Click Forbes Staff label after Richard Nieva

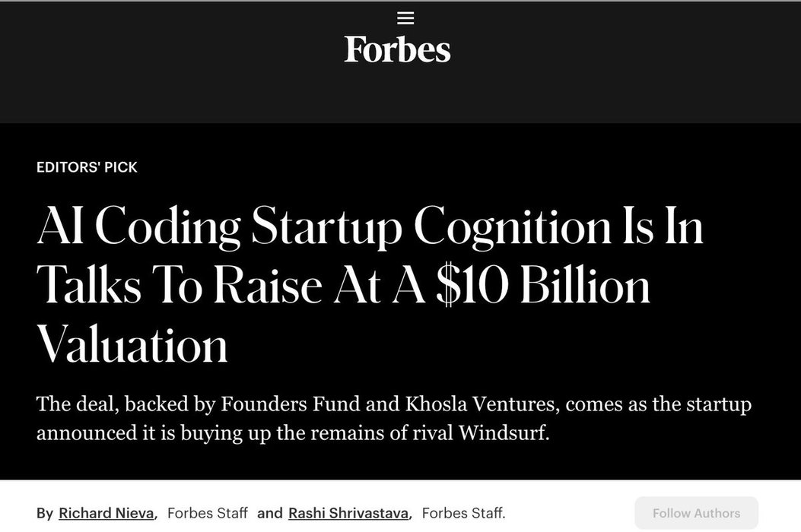pos(207,513)
